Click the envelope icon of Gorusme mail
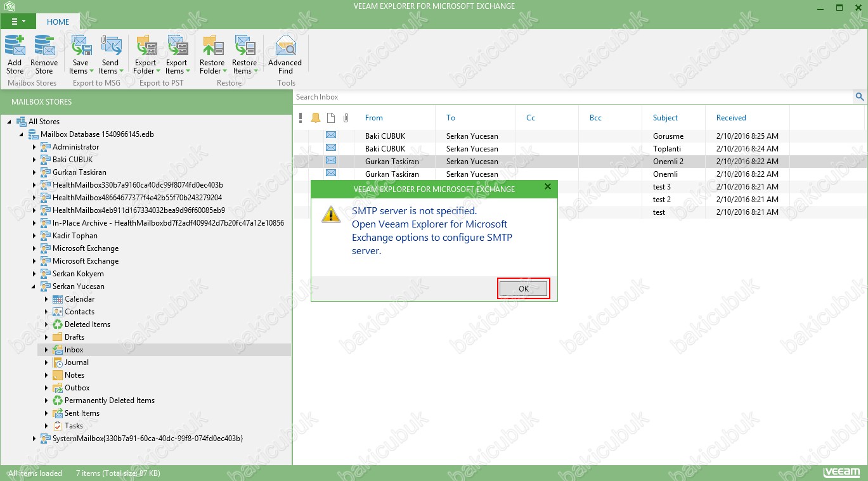Image resolution: width=868 pixels, height=481 pixels. point(331,136)
